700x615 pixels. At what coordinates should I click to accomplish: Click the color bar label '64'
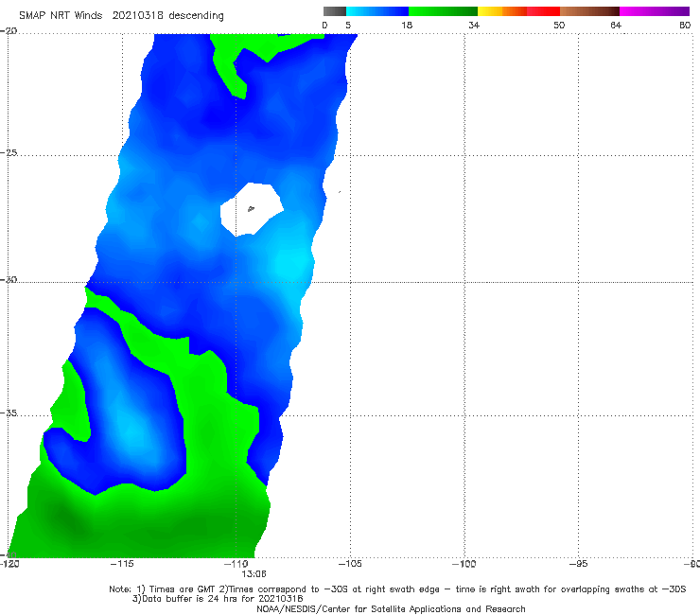tap(616, 25)
